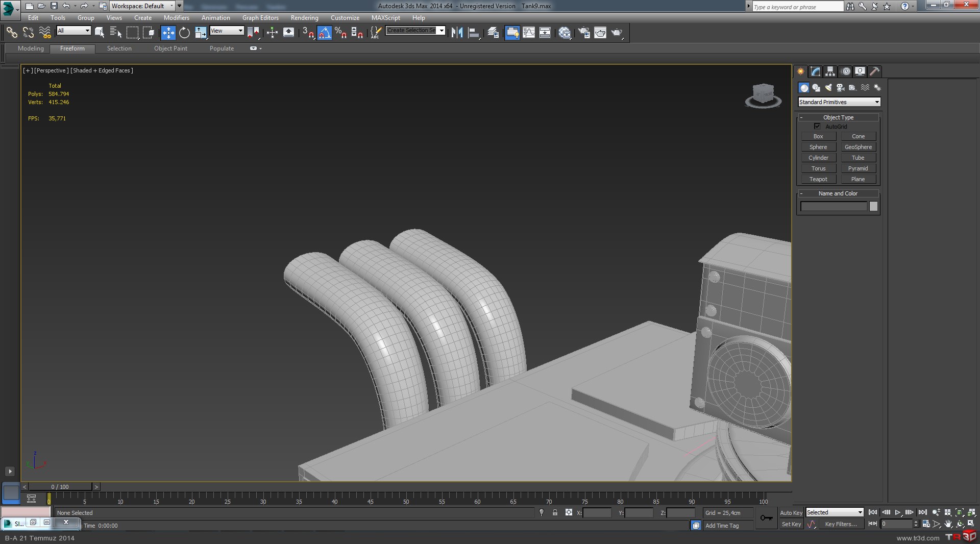Image resolution: width=980 pixels, height=544 pixels.
Task: Open the selection filter All dropdown
Action: (73, 31)
